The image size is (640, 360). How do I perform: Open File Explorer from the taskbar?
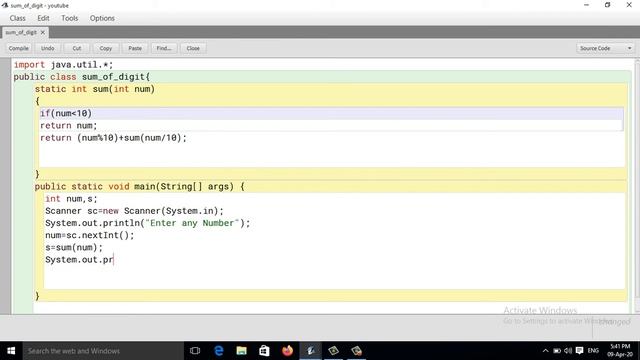click(x=242, y=351)
